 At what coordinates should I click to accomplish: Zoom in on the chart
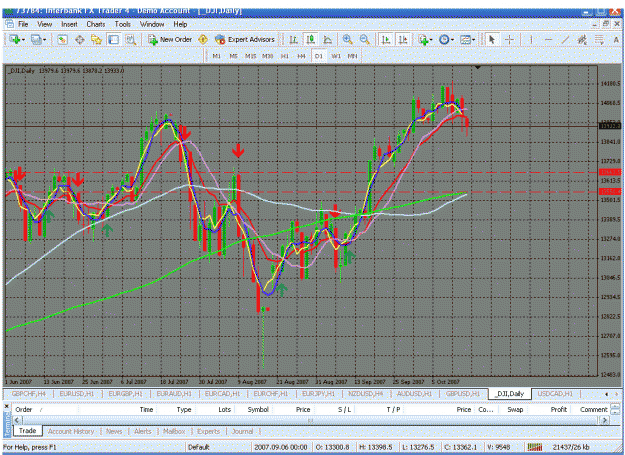(x=348, y=39)
